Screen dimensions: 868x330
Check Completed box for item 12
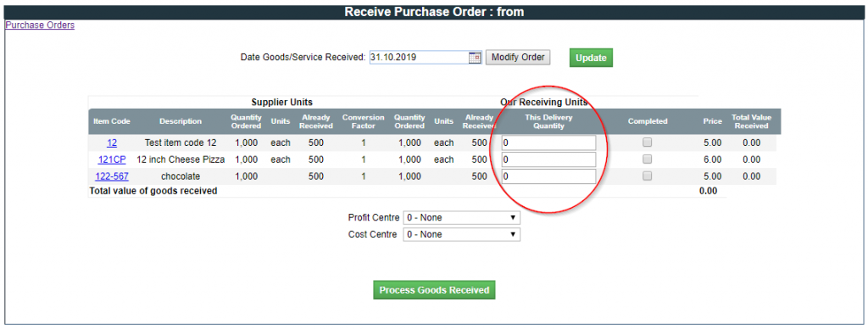pyautogui.click(x=647, y=143)
